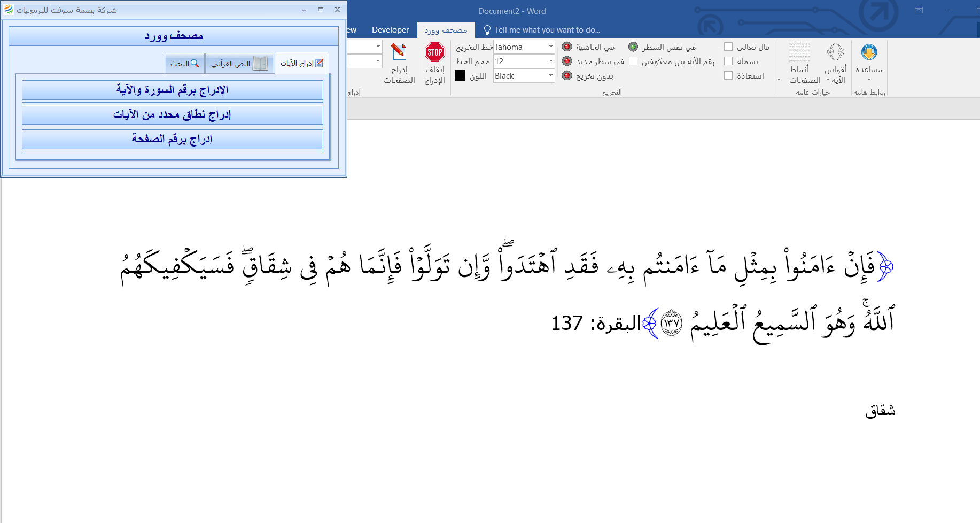This screenshot has width=980, height=523.
Task: Click the magnifier icon on البحث tab
Action: (x=195, y=64)
